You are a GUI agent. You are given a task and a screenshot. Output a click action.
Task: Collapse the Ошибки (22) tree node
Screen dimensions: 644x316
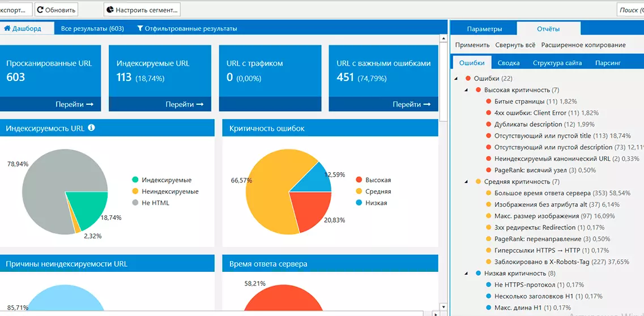[457, 78]
